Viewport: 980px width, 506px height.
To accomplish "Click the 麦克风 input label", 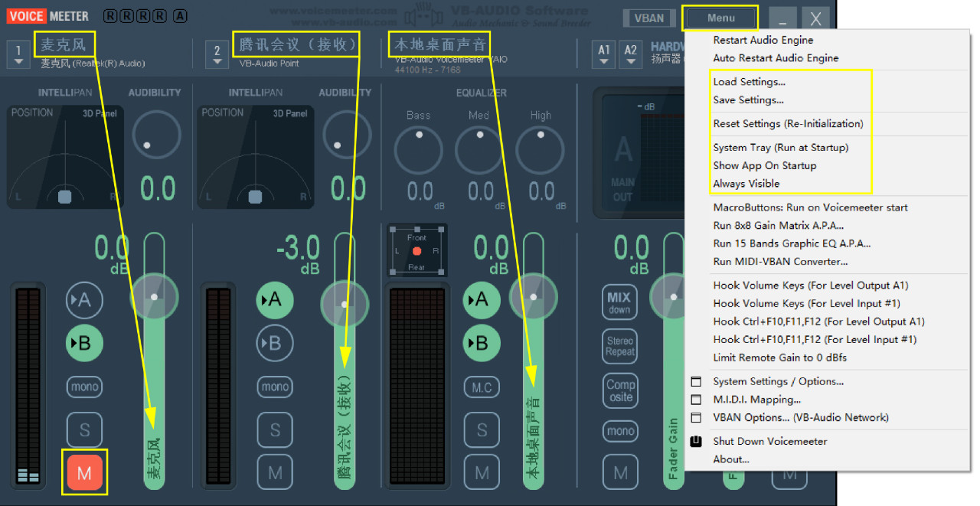I will tap(64, 44).
